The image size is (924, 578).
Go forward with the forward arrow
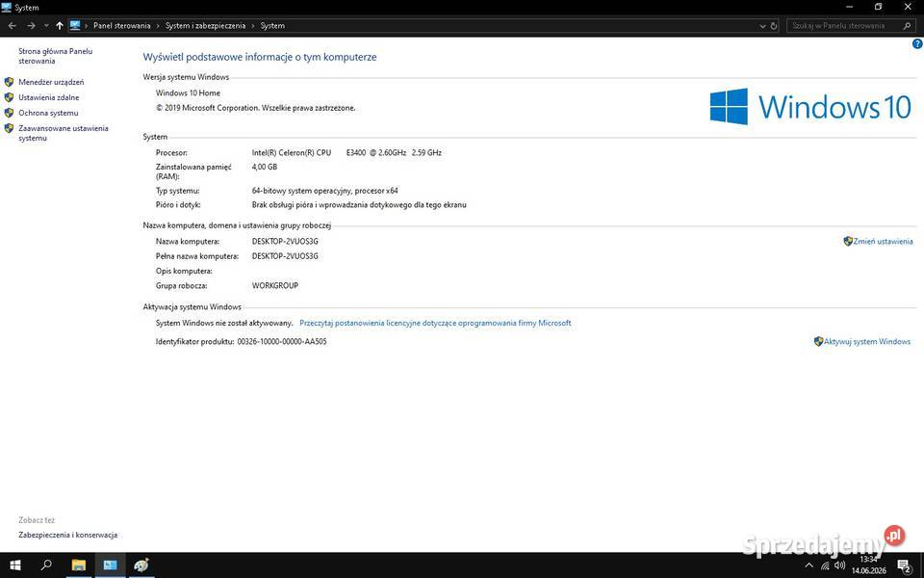(31, 26)
